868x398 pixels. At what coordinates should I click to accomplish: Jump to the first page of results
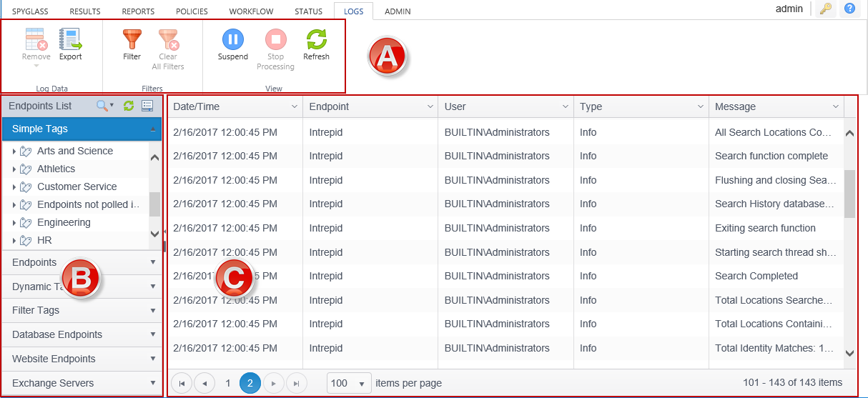point(182,384)
